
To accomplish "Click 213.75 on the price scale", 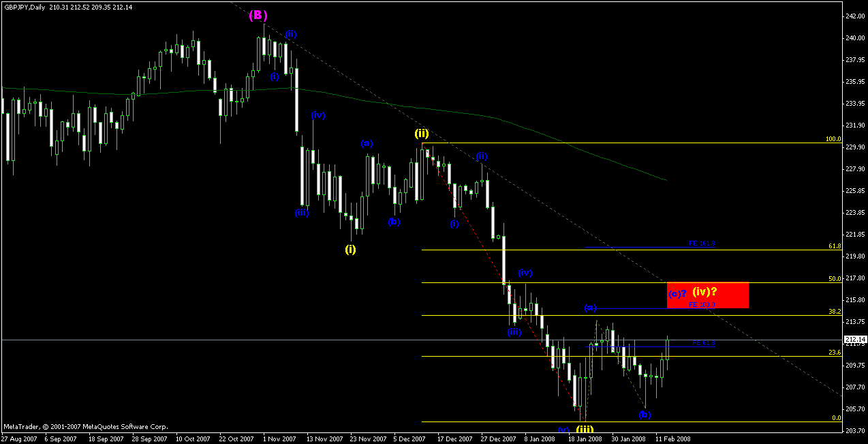I will pyautogui.click(x=854, y=321).
